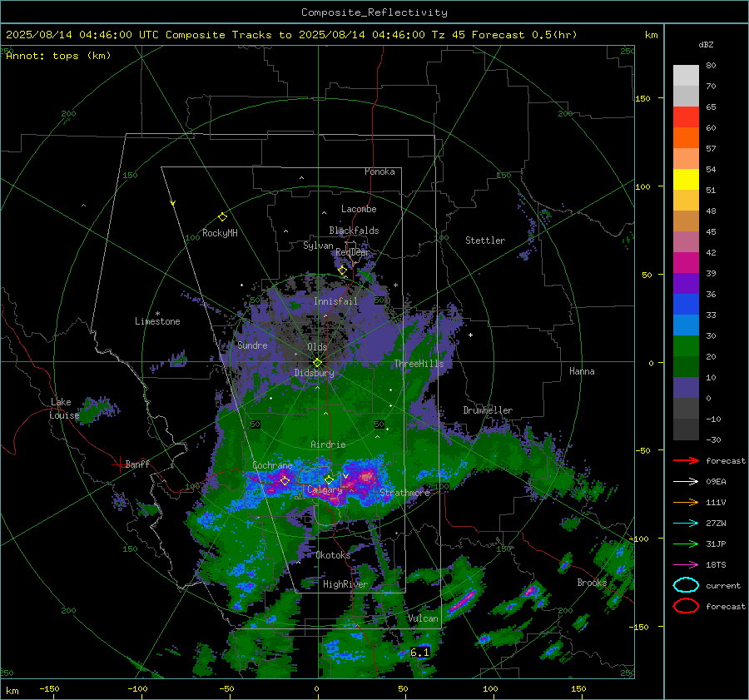Select the white 09EA arrow symbol
This screenshot has height=700, width=749.
coord(686,482)
